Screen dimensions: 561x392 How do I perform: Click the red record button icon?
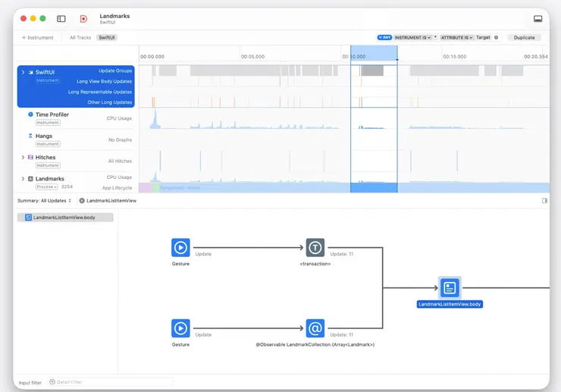83,19
